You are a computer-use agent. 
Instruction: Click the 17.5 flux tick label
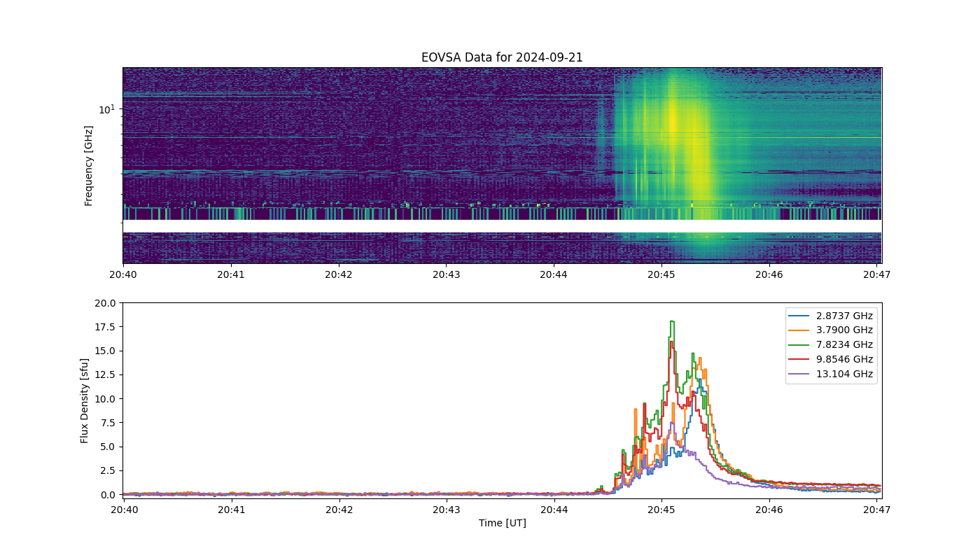(x=106, y=327)
